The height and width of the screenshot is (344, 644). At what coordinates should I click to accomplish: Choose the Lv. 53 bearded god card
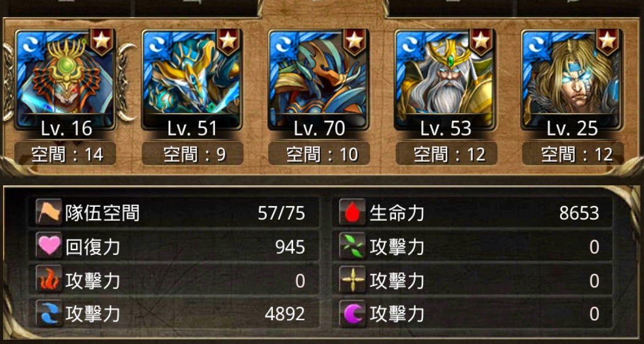point(445,80)
